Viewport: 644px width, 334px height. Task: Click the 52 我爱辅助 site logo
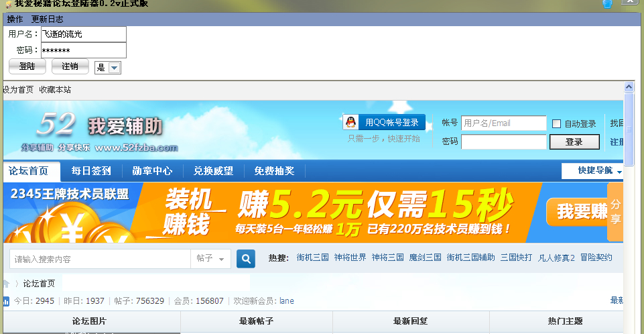[100, 131]
